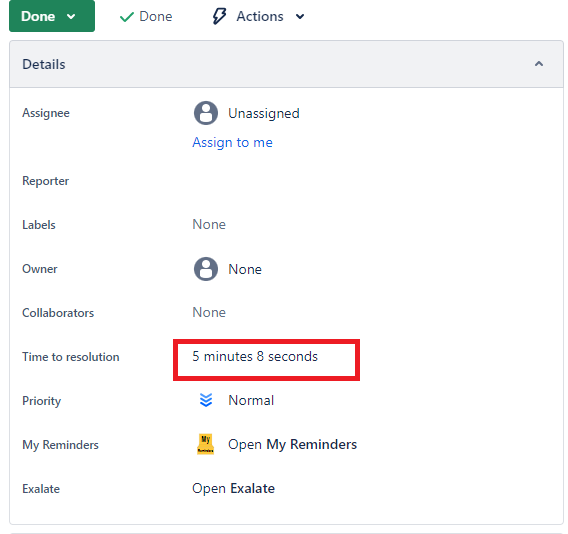Viewport: 568px width, 534px height.
Task: Click the Priority field label
Action: click(x=41, y=401)
